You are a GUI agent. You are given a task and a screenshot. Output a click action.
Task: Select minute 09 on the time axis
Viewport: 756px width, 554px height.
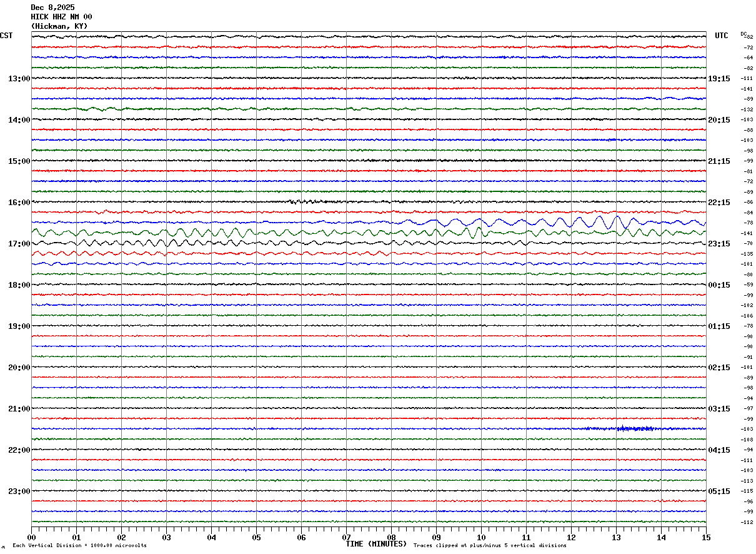pyautogui.click(x=436, y=537)
